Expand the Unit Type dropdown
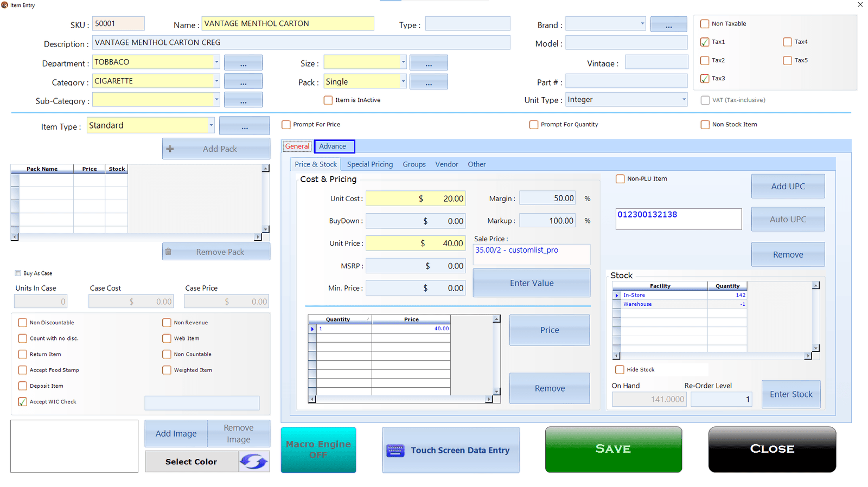 pos(684,100)
